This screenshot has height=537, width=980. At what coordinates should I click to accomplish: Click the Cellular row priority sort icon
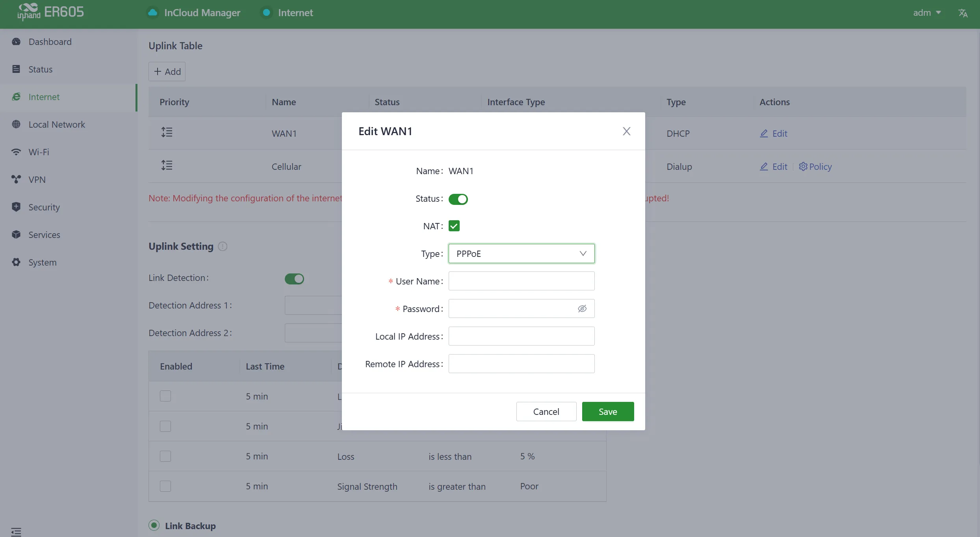[x=167, y=165]
